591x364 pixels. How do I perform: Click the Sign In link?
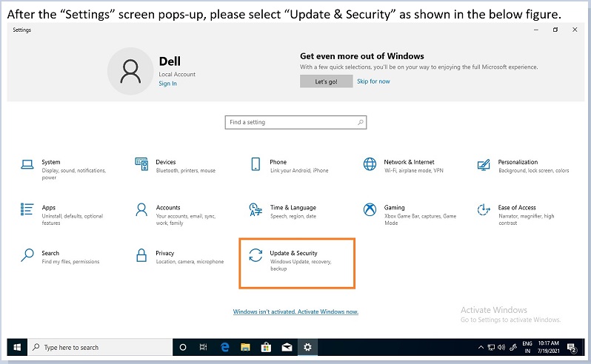click(167, 84)
